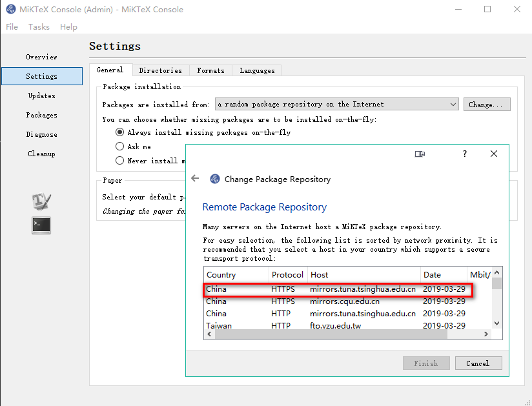The image size is (532, 406).
Task: Open the TeXworks editor icon in sidebar
Action: (x=41, y=201)
